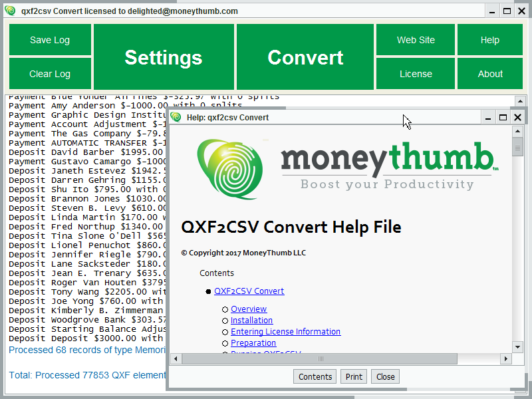This screenshot has height=399, width=532.
Task: Click the Help vertical scrollbar thumb
Action: pos(517,147)
